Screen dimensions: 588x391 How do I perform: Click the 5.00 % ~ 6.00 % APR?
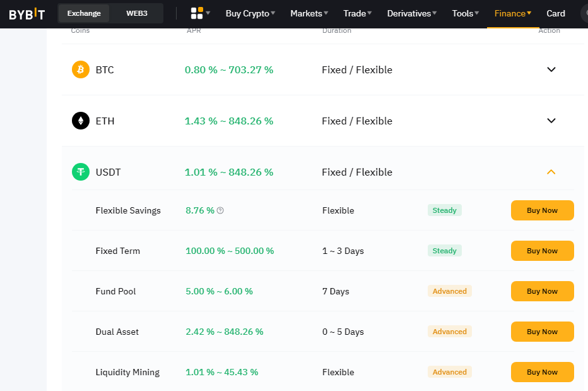pyautogui.click(x=219, y=291)
